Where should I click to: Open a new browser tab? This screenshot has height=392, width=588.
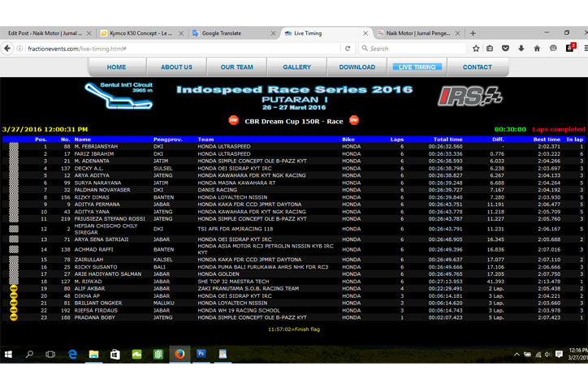[474, 33]
